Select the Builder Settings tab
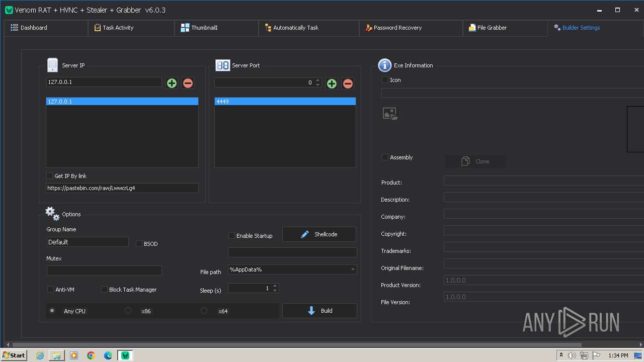The image size is (644, 362). click(595, 28)
